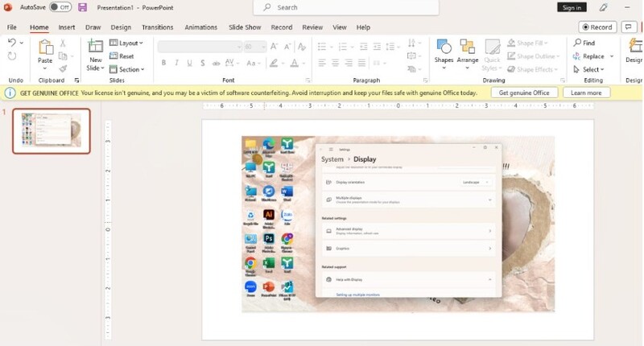
Task: Click the Text Direction icon
Action: click(x=411, y=43)
